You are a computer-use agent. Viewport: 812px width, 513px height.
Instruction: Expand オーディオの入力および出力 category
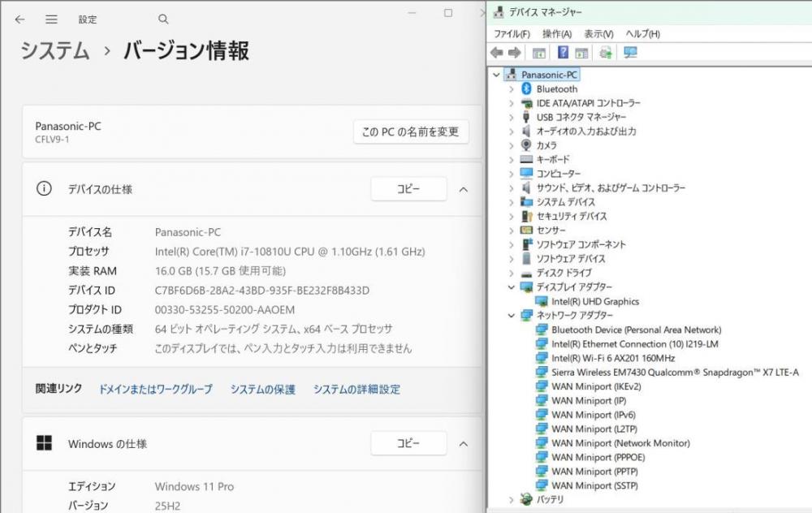coord(511,131)
